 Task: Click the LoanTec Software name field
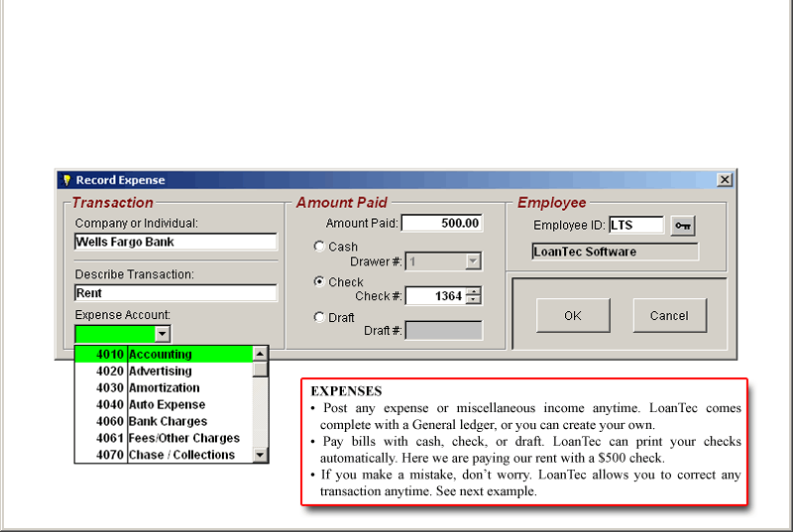615,252
